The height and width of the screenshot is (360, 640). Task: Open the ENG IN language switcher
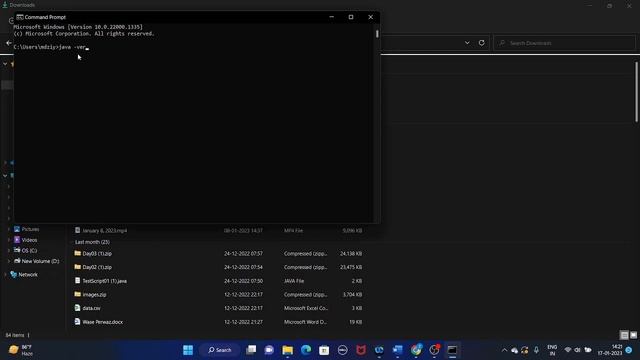click(x=552, y=350)
